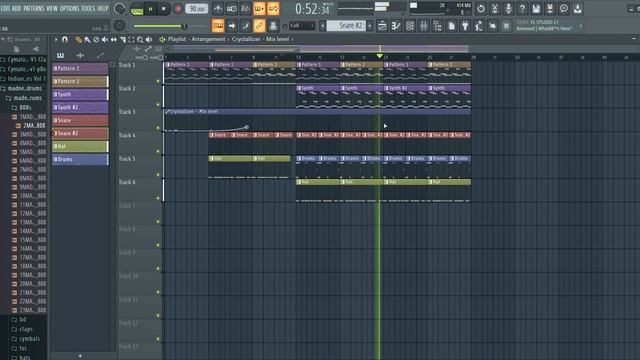Toggle the auto-scrolling arrow button
Viewport: 640px width, 360px height.
(232, 26)
